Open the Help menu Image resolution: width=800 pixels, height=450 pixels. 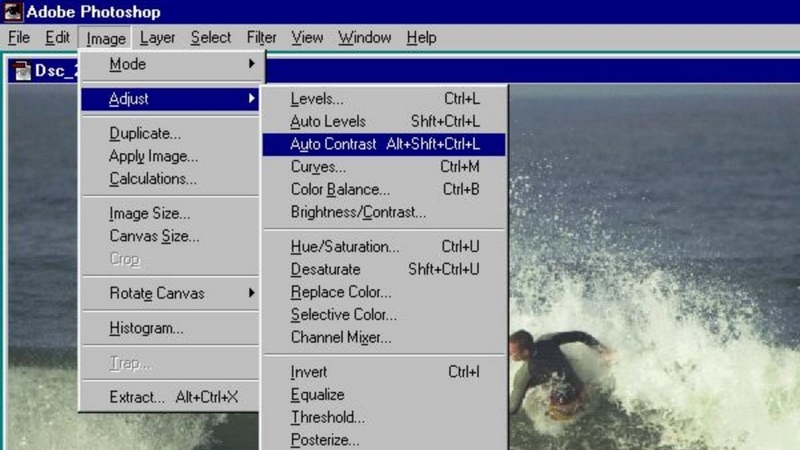tap(421, 38)
